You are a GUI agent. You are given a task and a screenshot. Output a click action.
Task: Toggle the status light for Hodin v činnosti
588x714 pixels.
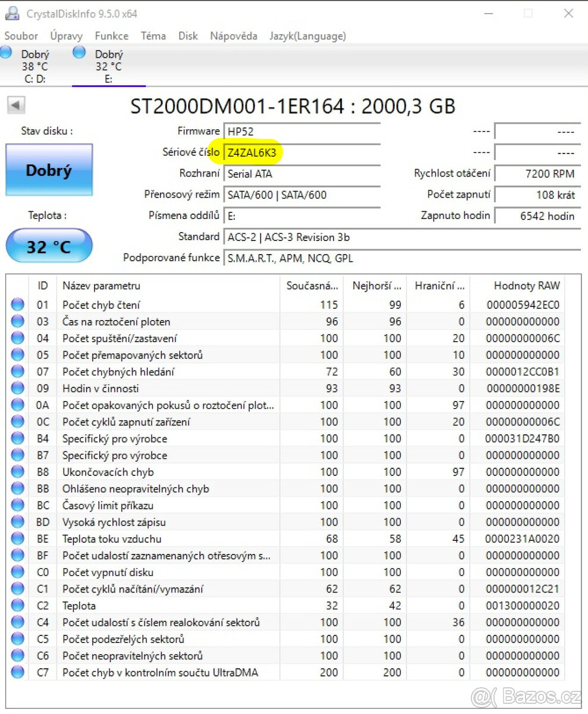[x=17, y=388]
